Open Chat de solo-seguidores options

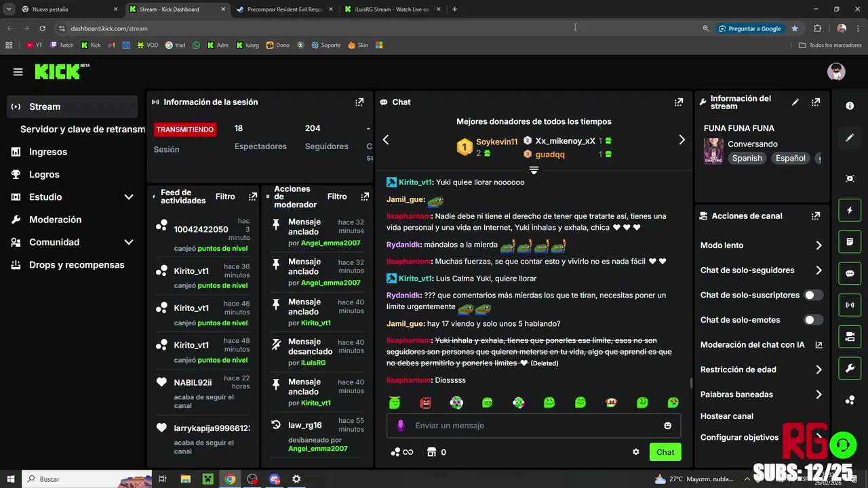(x=761, y=270)
